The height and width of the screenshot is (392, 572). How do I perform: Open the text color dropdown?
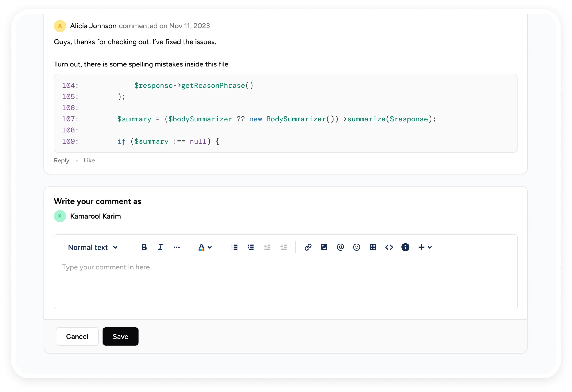click(x=205, y=247)
